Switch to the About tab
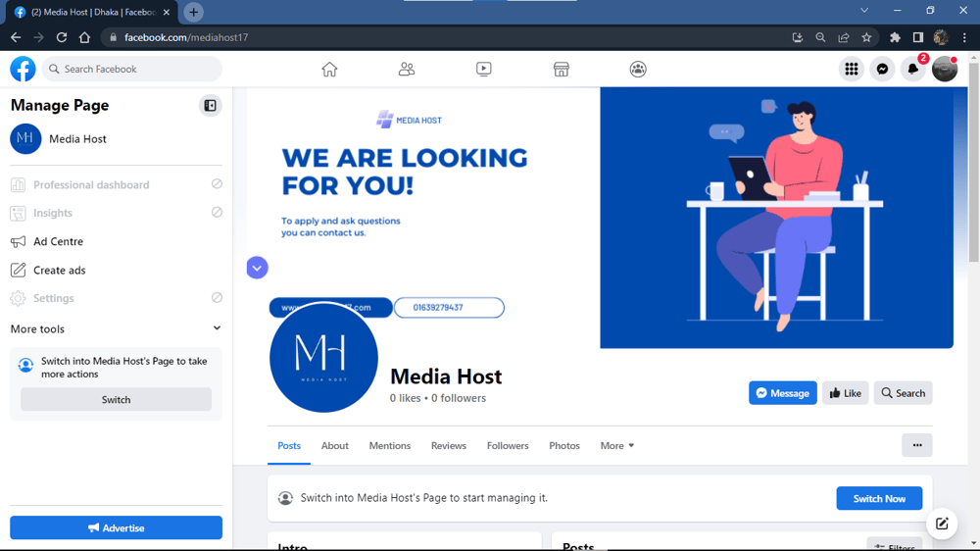 335,446
